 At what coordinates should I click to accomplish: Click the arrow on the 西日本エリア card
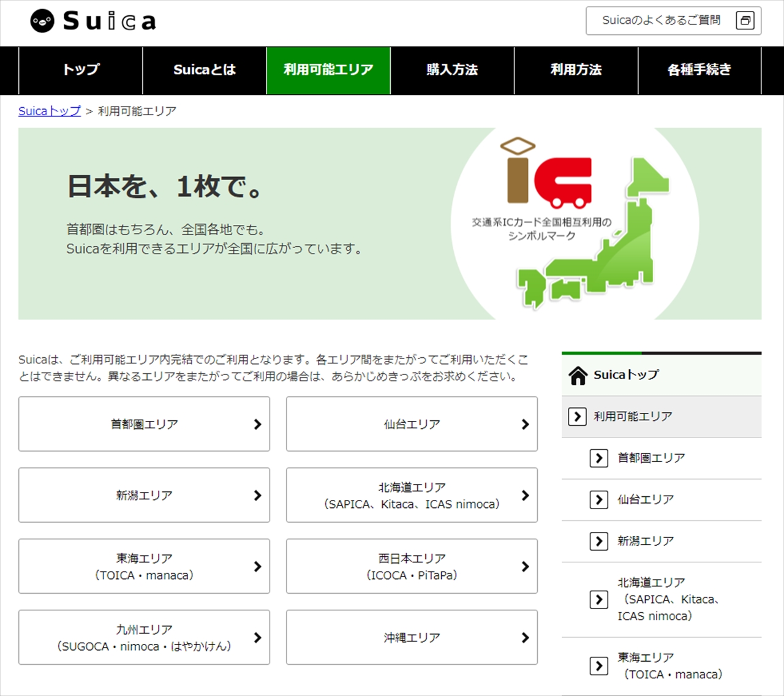click(525, 566)
